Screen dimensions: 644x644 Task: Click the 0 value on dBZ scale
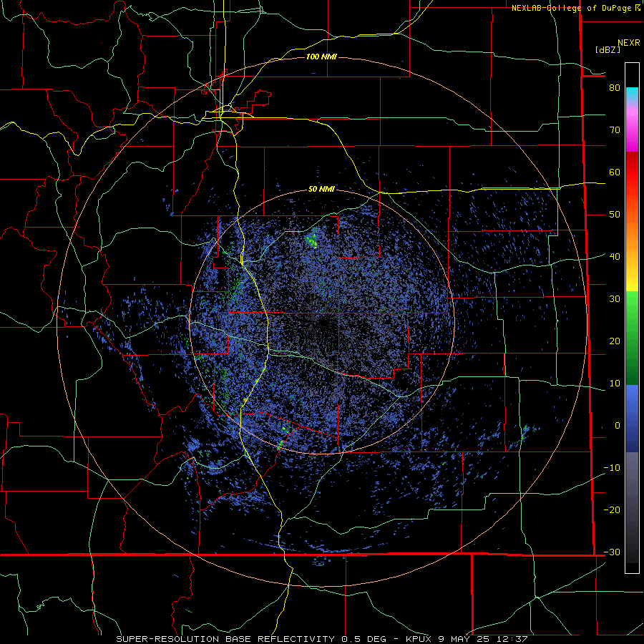pos(618,426)
